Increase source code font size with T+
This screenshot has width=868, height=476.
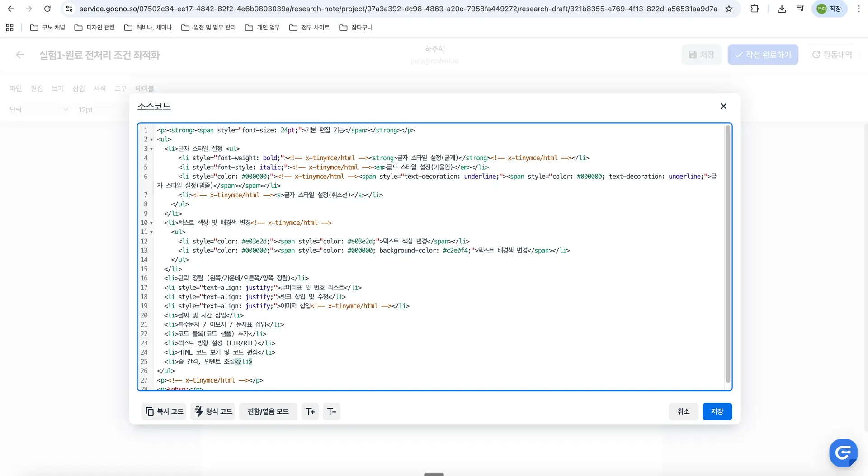[310, 411]
